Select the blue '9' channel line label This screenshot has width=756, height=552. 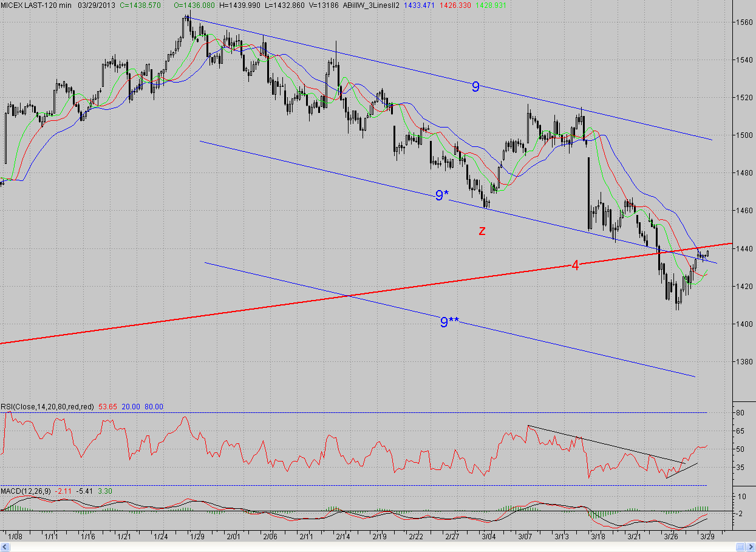tap(475, 87)
